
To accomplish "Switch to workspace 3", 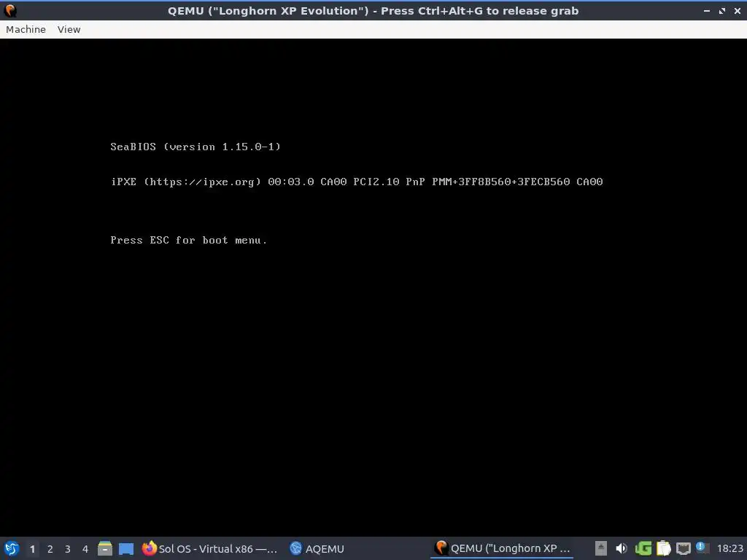I will pyautogui.click(x=68, y=549).
